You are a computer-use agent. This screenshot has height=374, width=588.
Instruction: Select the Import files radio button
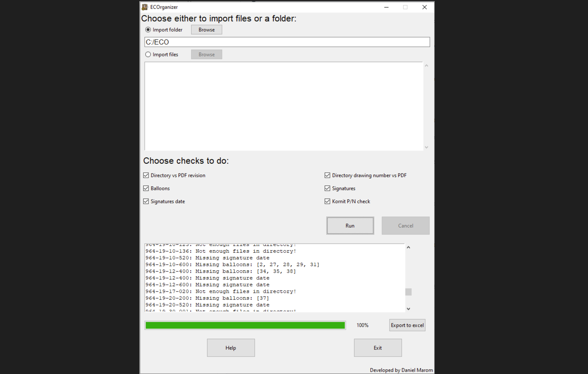(148, 54)
